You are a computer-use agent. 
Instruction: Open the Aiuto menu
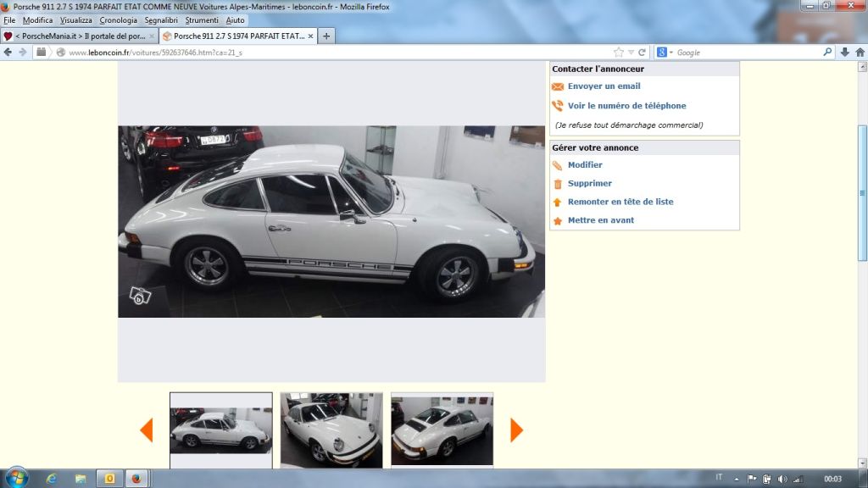[235, 20]
